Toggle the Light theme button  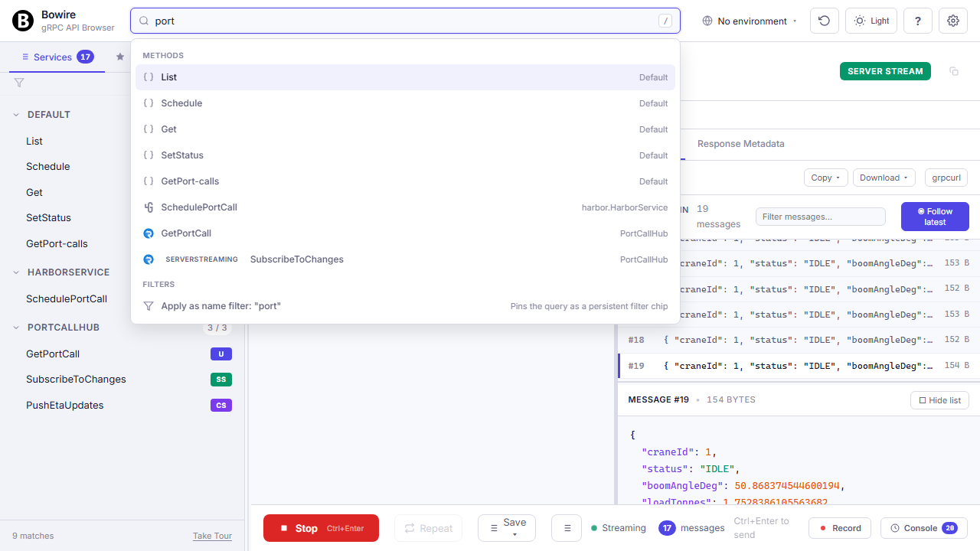[x=871, y=21]
